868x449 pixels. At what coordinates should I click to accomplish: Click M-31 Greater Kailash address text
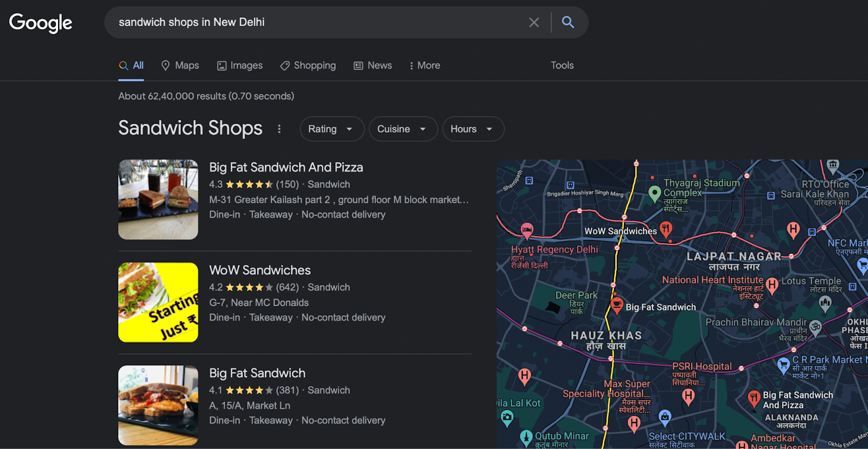(339, 200)
